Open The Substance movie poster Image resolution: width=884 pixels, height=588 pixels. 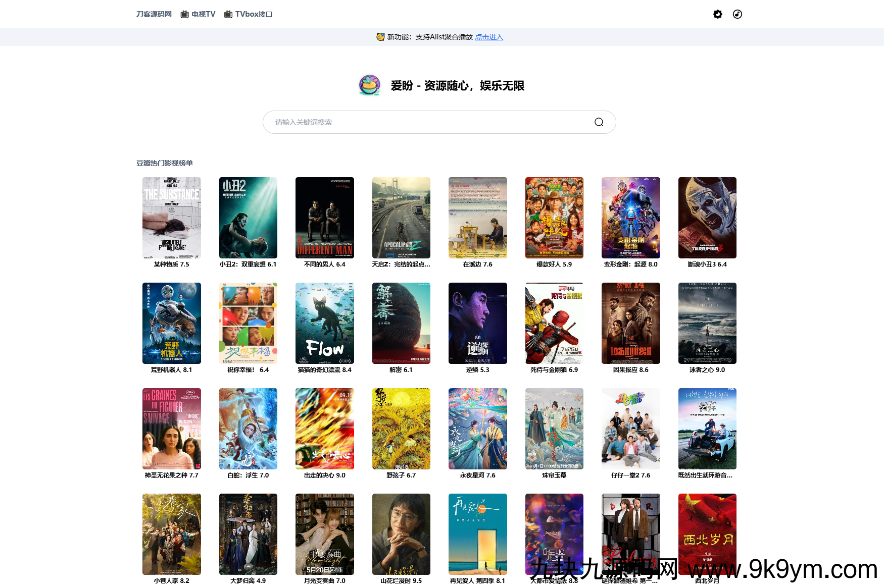coord(172,218)
